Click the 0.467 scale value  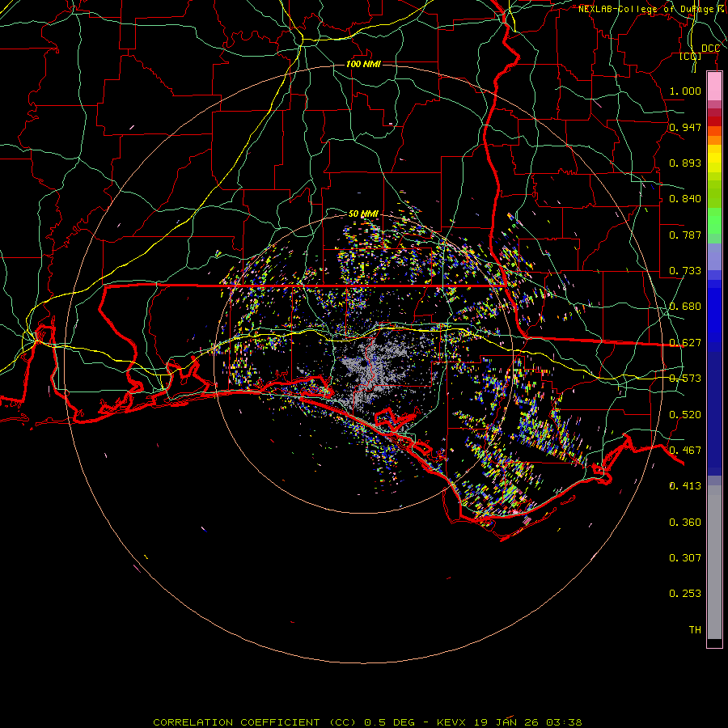pos(685,451)
